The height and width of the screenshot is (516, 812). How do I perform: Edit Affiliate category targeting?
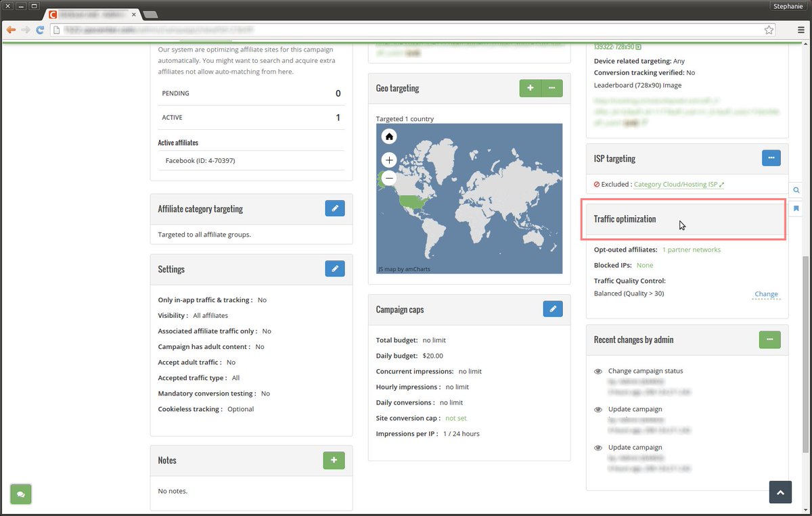(x=335, y=208)
